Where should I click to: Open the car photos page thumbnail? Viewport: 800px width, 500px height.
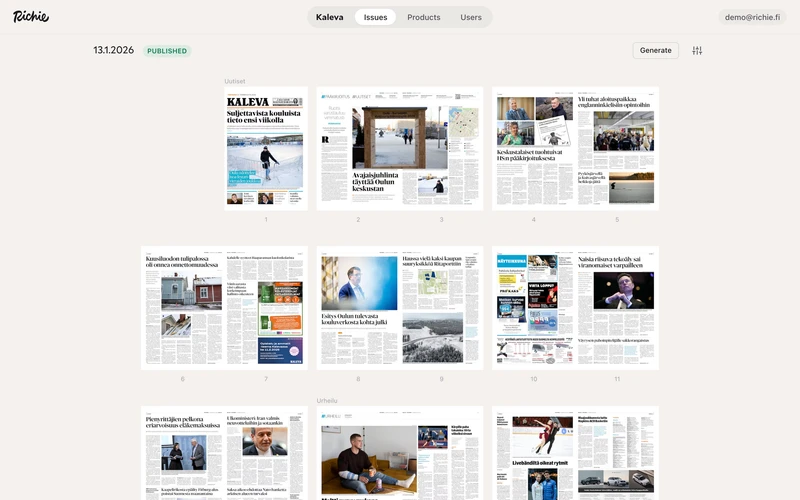point(617,453)
